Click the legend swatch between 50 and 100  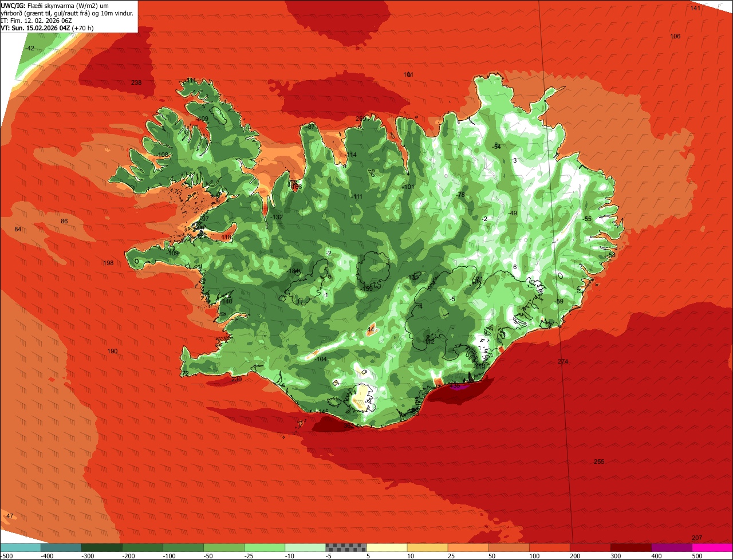(509, 547)
